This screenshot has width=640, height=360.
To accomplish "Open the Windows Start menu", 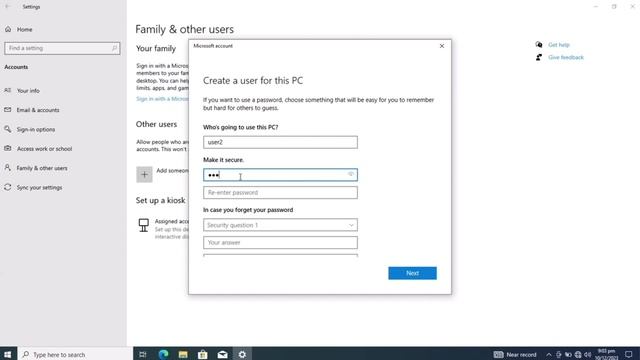I will pyautogui.click(x=8, y=354).
